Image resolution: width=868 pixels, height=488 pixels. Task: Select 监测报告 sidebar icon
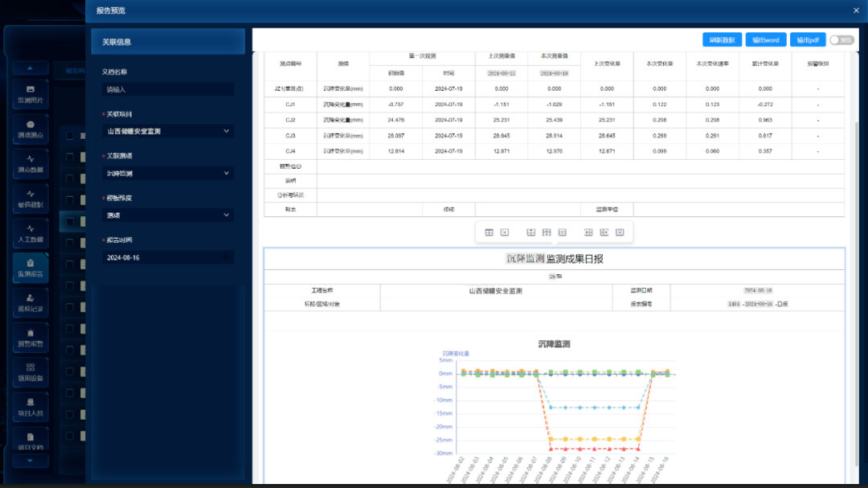(x=31, y=268)
